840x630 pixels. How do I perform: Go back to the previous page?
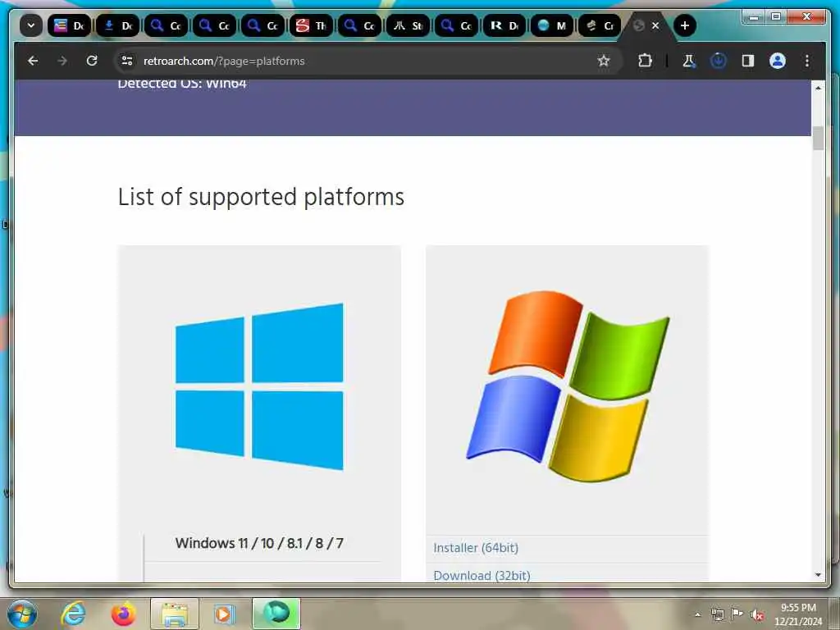pyautogui.click(x=33, y=61)
